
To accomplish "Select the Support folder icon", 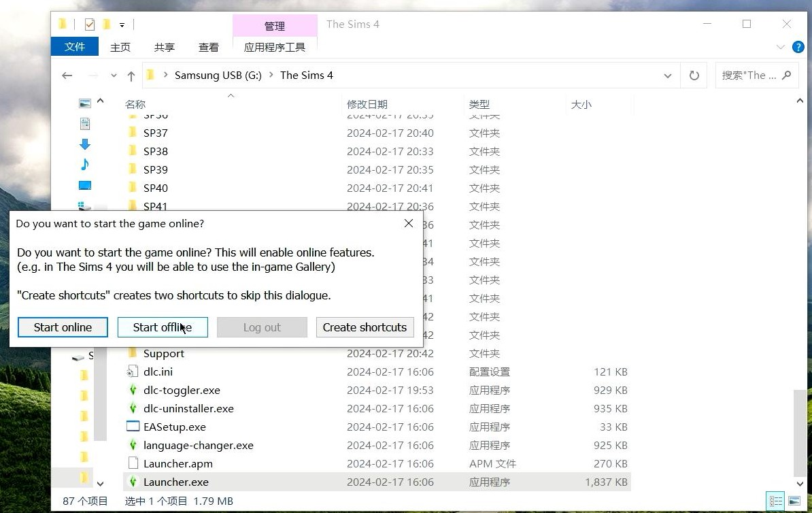I will [133, 353].
